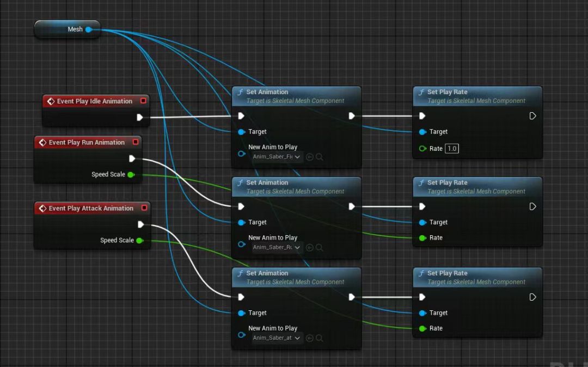Click the browse magnifier beside Anim_Saber_Fi asset
This screenshot has height=367, width=588.
(320, 157)
